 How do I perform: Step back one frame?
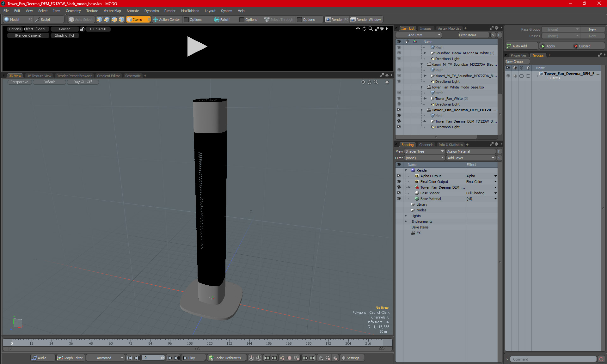pyautogui.click(x=137, y=358)
